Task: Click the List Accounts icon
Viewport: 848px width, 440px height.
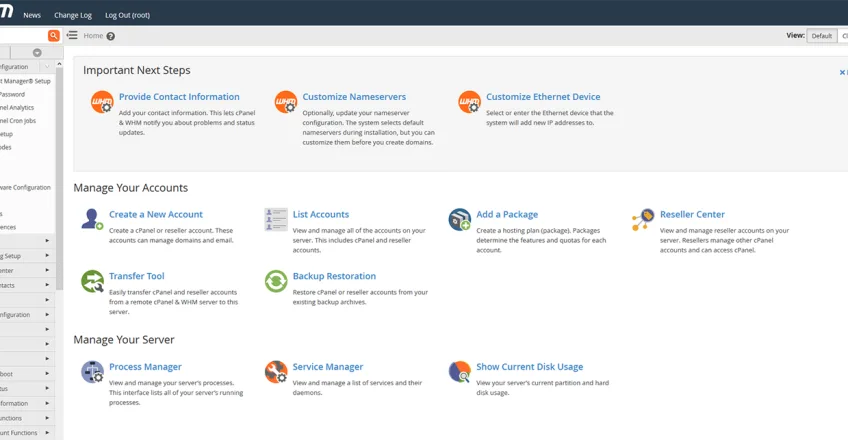Action: click(276, 219)
